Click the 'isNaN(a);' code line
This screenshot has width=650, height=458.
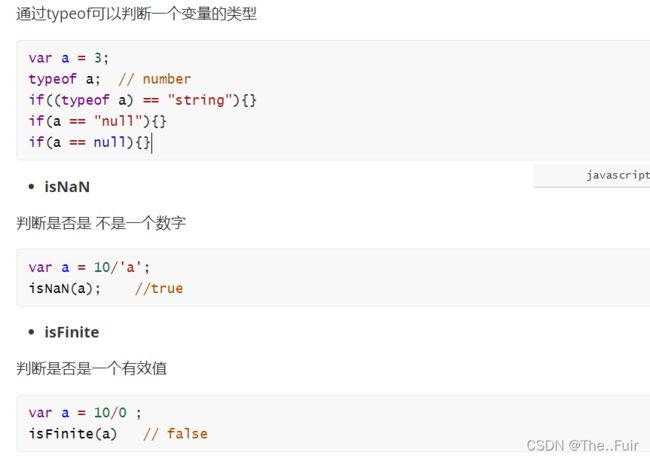coord(65,288)
